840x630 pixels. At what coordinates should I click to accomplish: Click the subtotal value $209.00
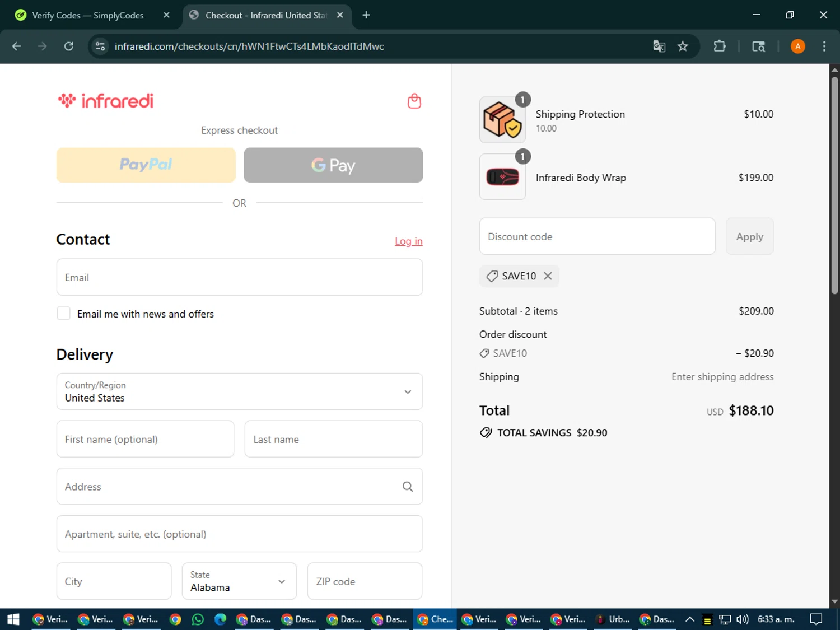point(756,311)
